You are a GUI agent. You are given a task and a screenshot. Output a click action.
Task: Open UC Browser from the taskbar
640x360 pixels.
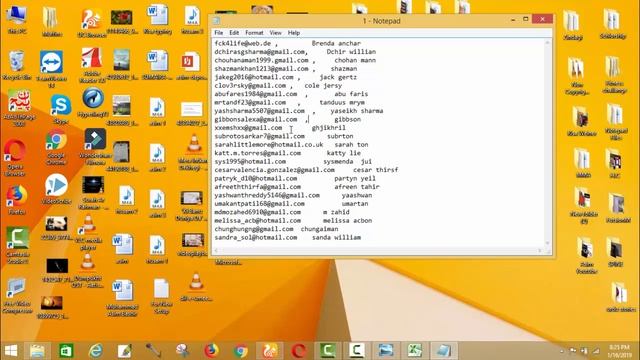pyautogui.click(x=269, y=351)
